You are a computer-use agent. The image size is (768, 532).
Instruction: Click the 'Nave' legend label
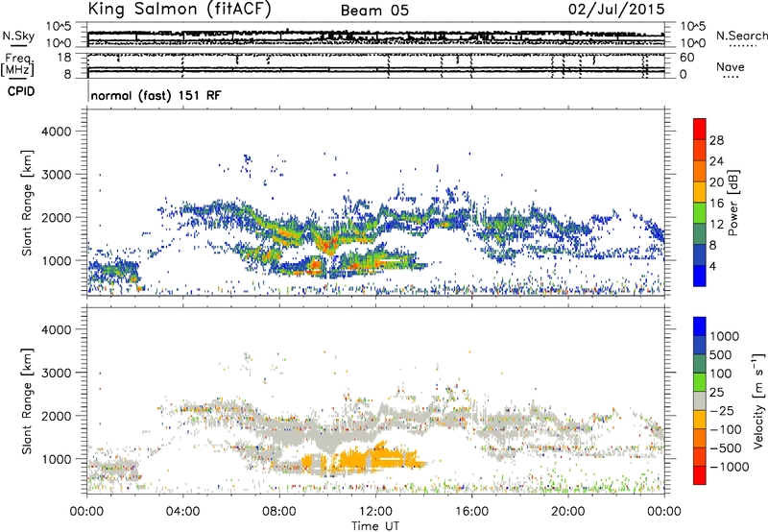(x=731, y=66)
